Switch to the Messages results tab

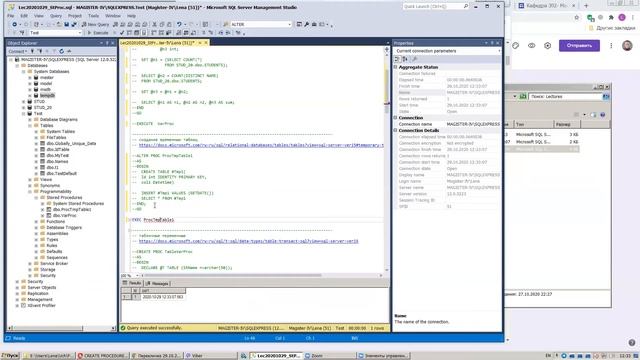(158, 283)
